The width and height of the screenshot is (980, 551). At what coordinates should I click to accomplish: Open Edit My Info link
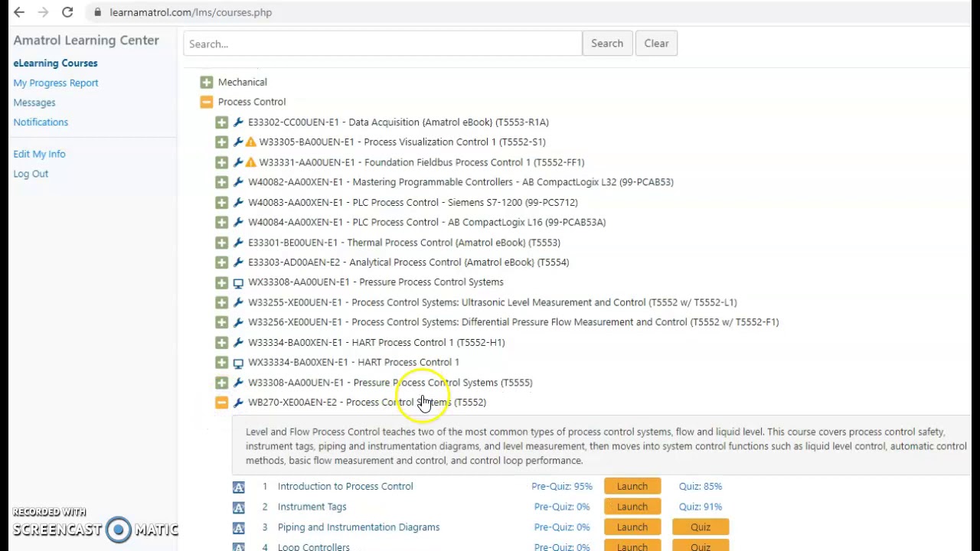point(39,154)
